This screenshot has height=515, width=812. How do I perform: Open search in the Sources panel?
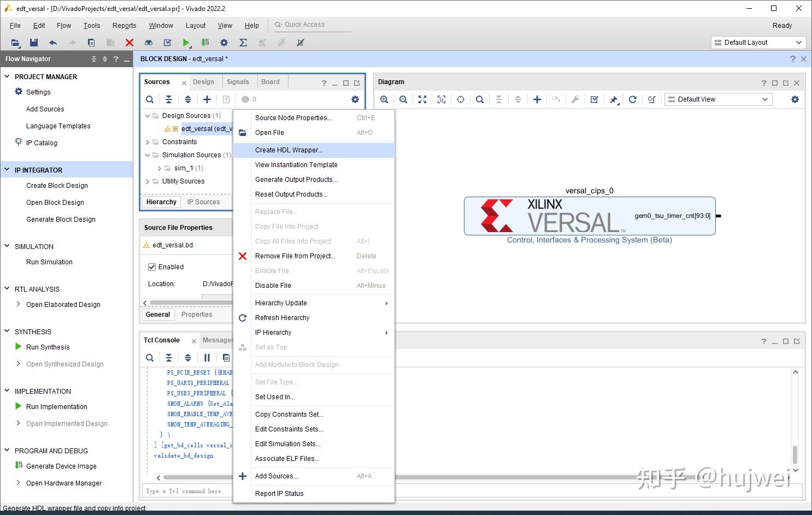[x=149, y=99]
